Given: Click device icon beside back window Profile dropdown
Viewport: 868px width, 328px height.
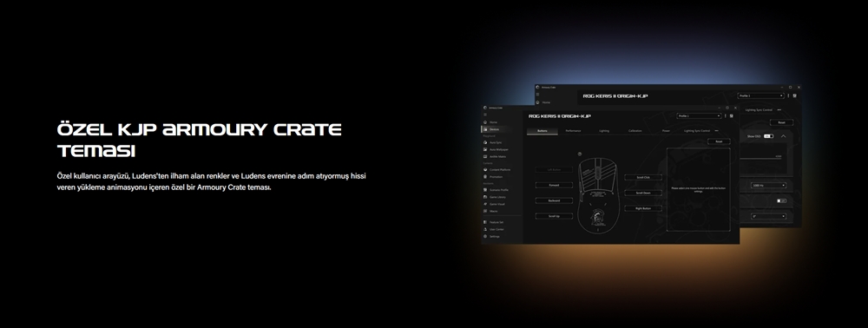Looking at the screenshot, I should pos(794,95).
